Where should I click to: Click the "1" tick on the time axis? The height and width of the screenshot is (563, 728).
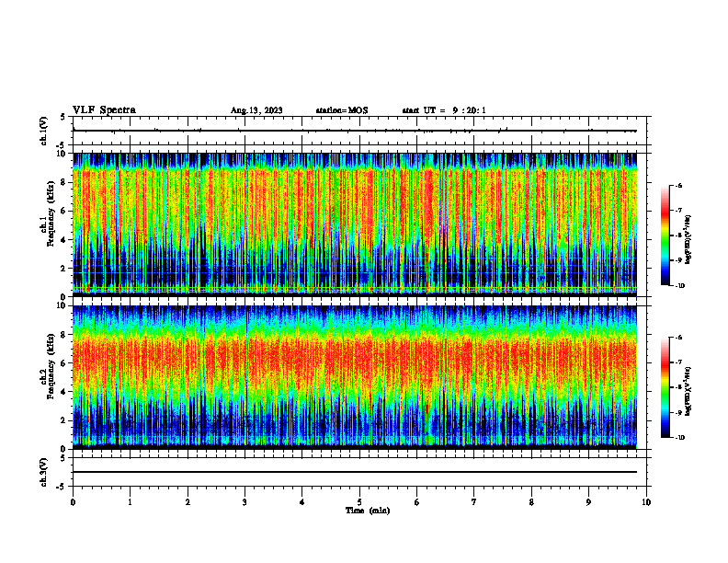point(130,502)
